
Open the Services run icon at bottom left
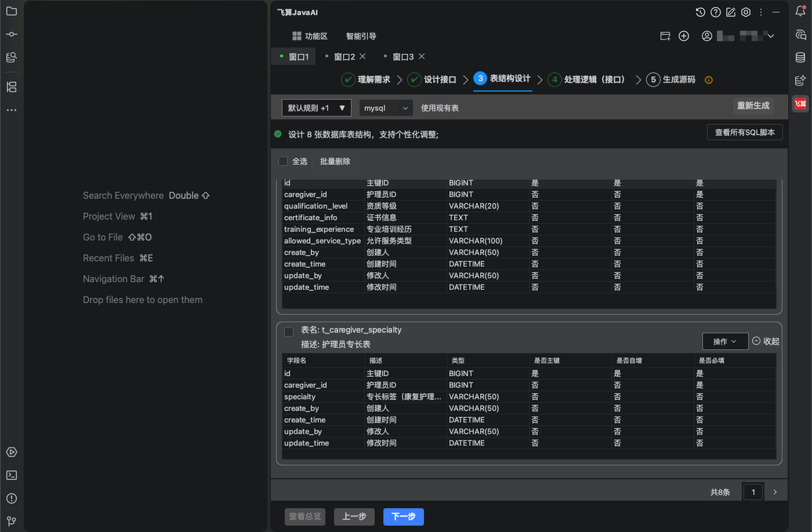coord(11,452)
